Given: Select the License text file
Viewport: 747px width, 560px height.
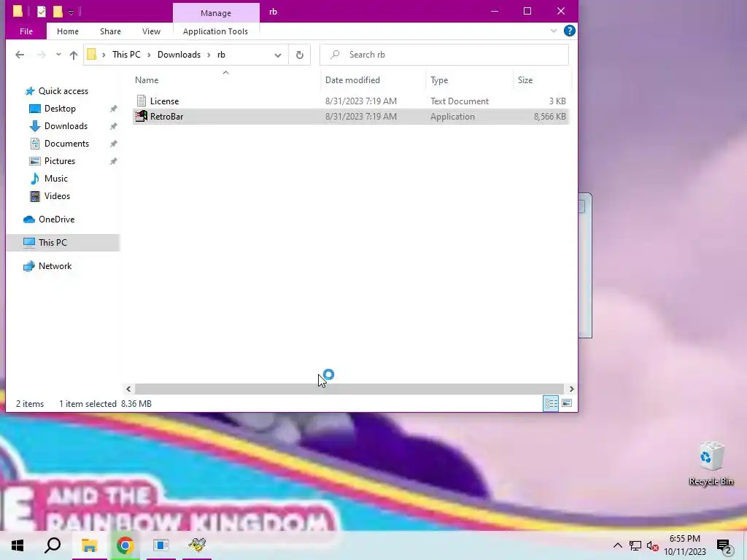Looking at the screenshot, I should click(351, 101).
